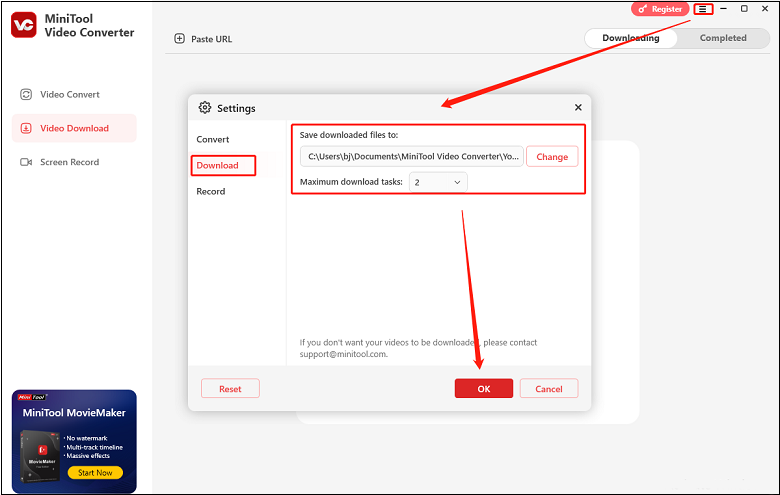Viewport: 780px width, 495px height.
Task: Switch to the Downloading tab
Action: 631,38
